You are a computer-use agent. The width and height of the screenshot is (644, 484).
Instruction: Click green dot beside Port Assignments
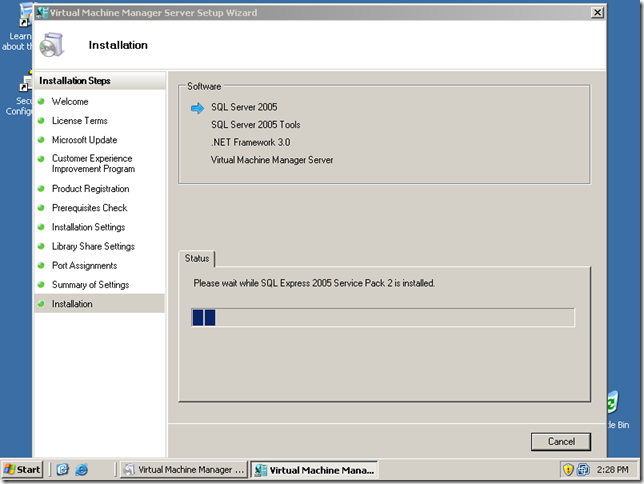[41, 265]
